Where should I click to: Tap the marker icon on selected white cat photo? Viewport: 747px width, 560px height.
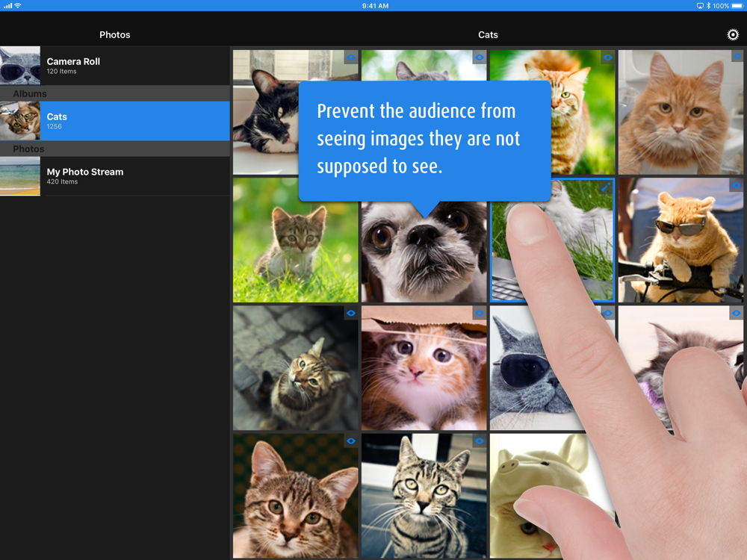606,187
